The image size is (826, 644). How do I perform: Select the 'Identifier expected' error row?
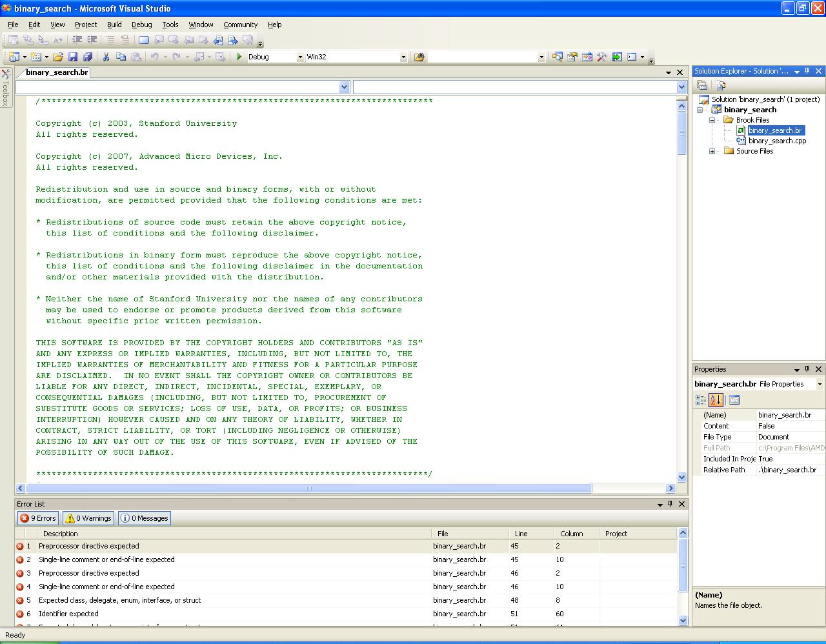(x=346, y=614)
